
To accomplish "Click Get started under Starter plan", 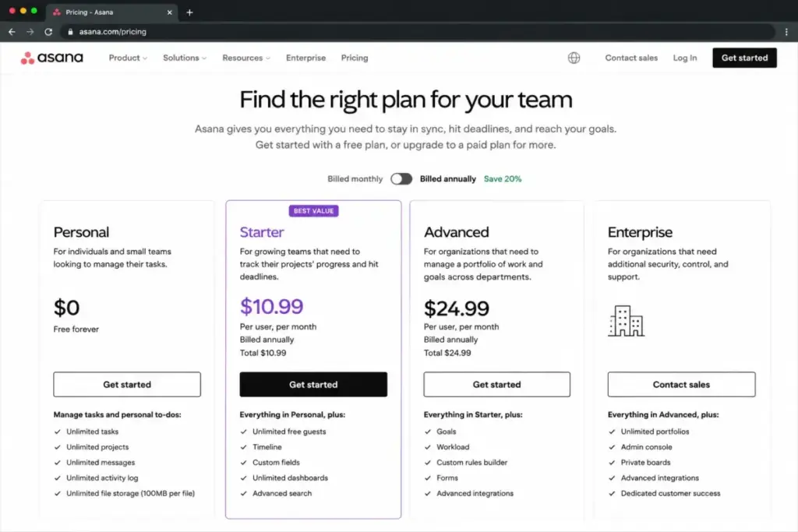I will 313,384.
